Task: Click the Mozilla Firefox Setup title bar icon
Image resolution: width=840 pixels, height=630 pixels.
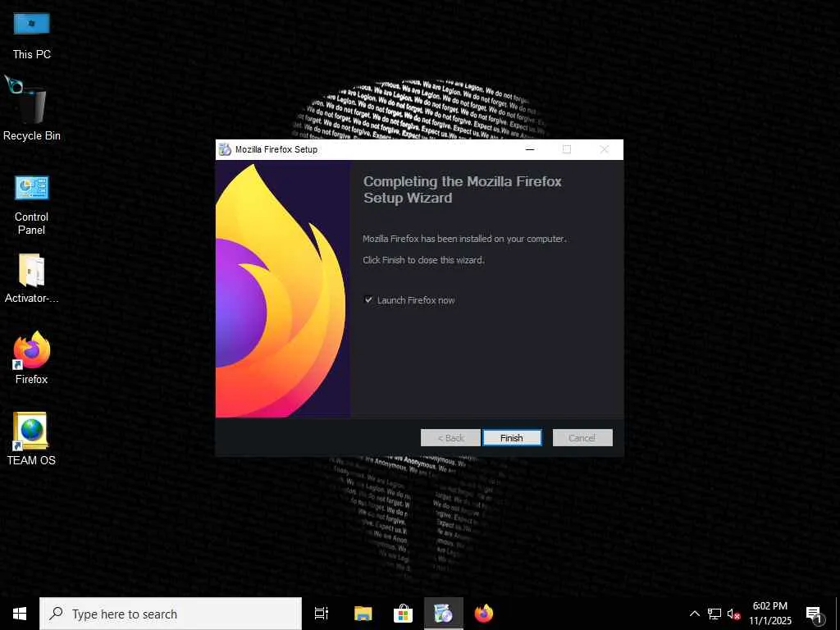Action: pyautogui.click(x=225, y=149)
